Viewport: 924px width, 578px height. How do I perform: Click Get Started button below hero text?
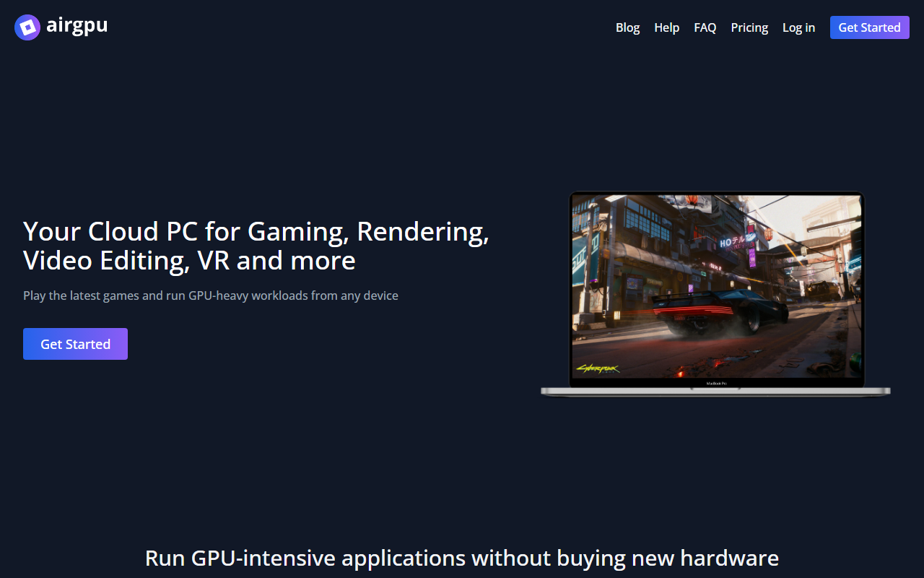pos(75,344)
